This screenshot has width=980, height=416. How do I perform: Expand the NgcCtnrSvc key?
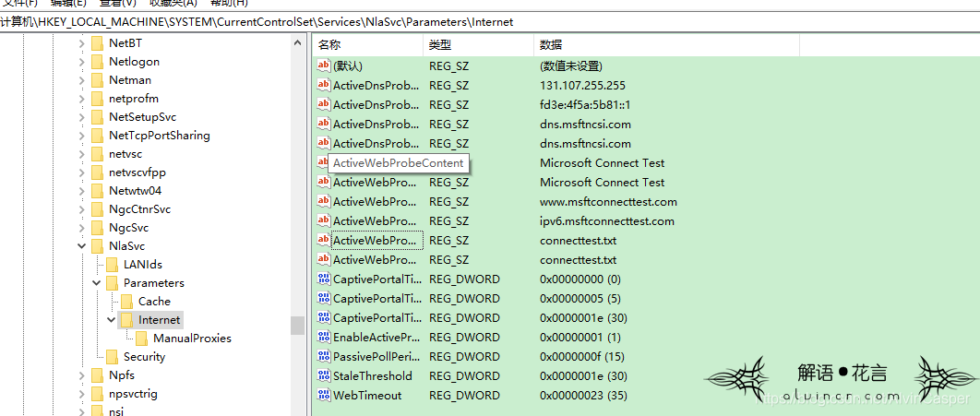(x=82, y=209)
